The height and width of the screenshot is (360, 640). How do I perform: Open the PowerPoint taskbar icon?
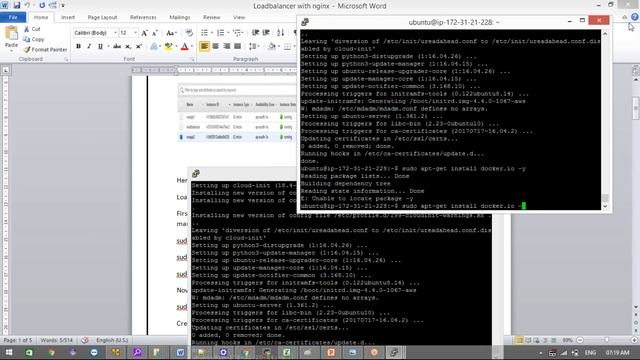coord(331,352)
